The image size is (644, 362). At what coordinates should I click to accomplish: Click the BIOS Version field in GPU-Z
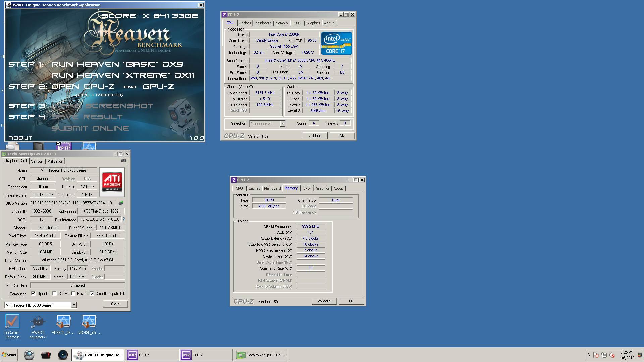point(73,203)
